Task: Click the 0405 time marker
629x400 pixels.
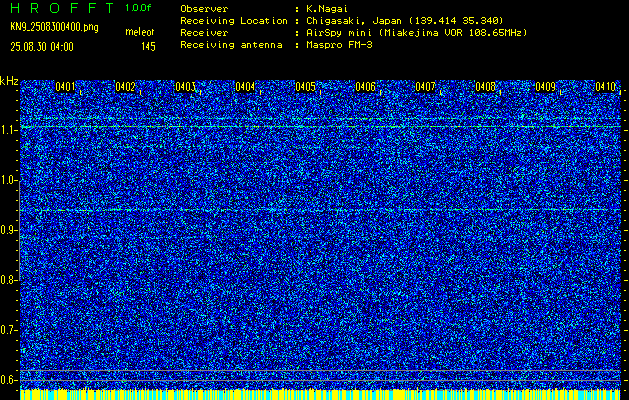Action: [x=305, y=87]
